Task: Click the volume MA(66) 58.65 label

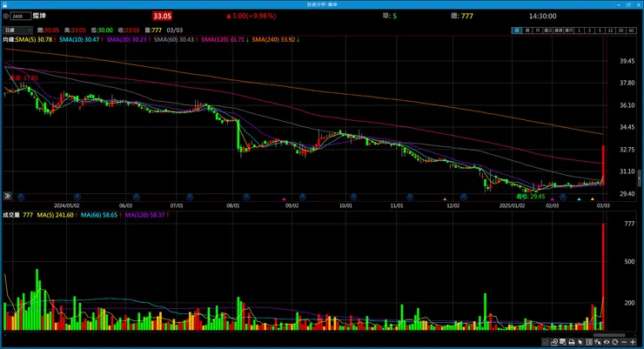Action: pos(98,215)
